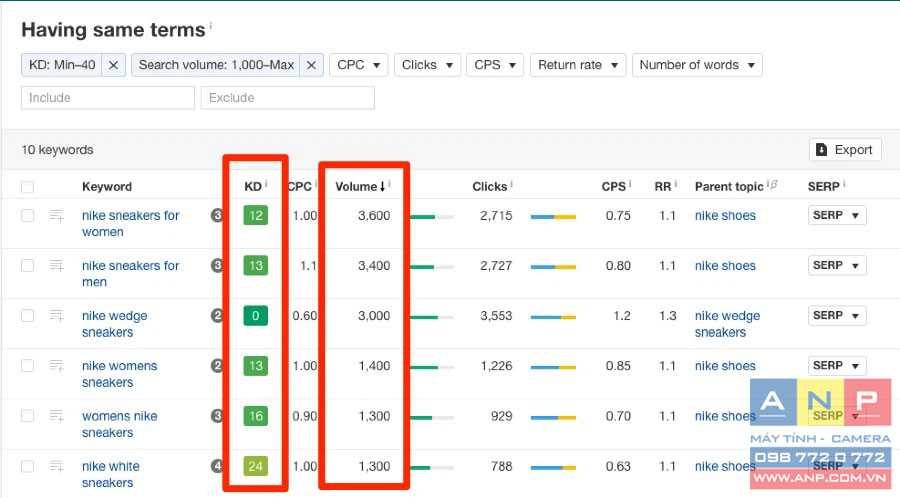Click KD badge 24 for nike white sneakers
Viewport: 900px width, 498px height.
point(255,466)
